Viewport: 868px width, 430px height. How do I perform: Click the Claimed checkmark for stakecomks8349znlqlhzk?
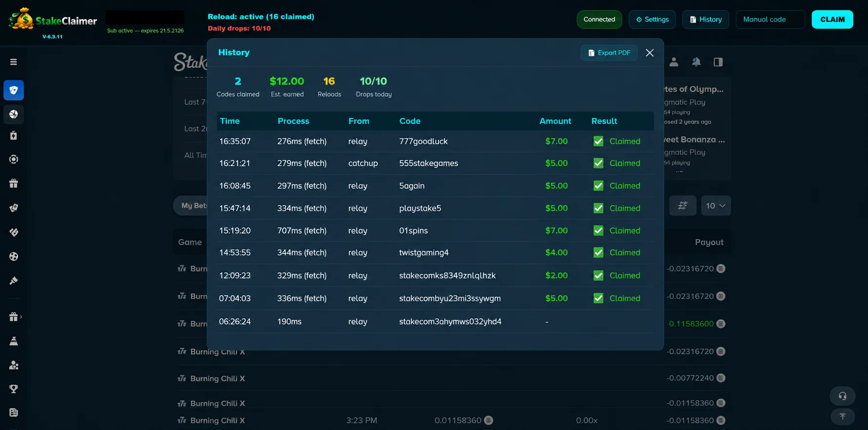598,275
